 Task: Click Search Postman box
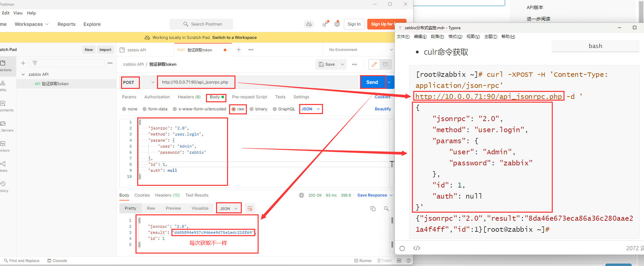pyautogui.click(x=201, y=24)
